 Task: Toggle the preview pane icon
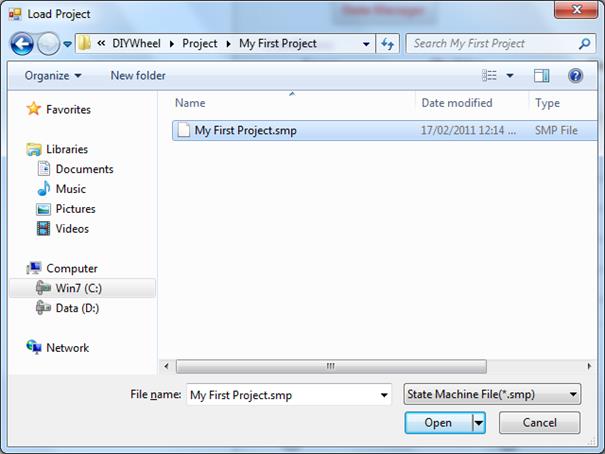click(542, 75)
